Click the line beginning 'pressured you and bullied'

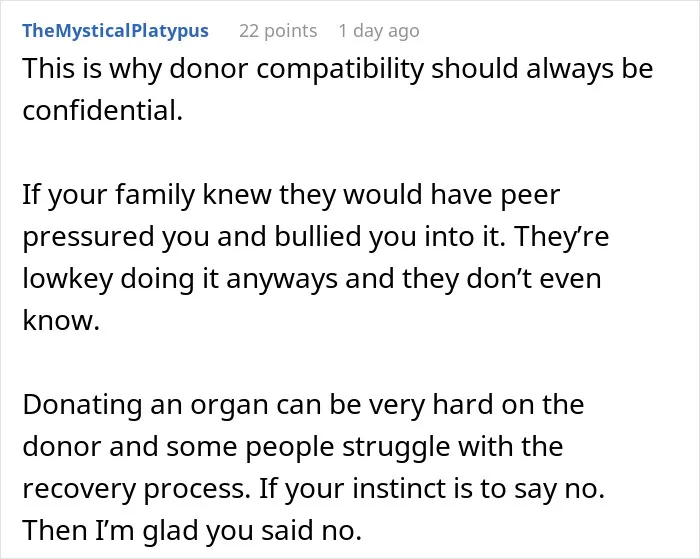316,237
